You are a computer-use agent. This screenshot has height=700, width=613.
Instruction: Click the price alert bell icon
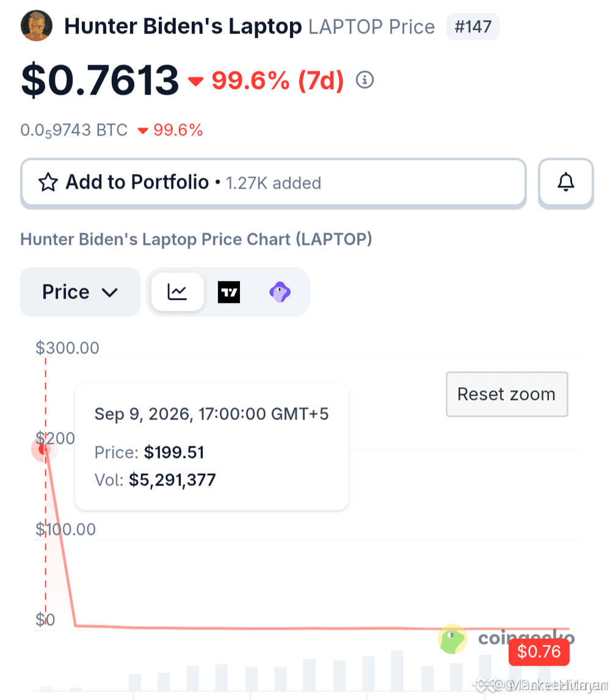(566, 183)
